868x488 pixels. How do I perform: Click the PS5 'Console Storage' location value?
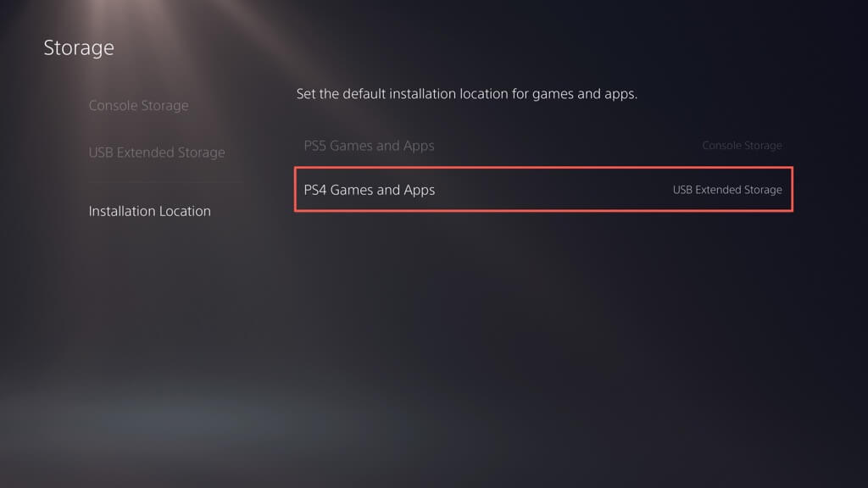(x=742, y=146)
